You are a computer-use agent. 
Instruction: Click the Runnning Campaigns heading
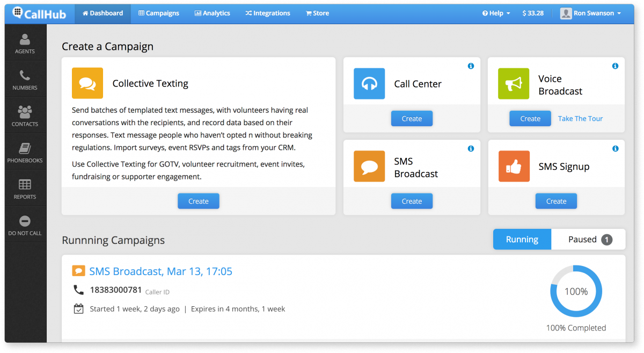tap(113, 240)
